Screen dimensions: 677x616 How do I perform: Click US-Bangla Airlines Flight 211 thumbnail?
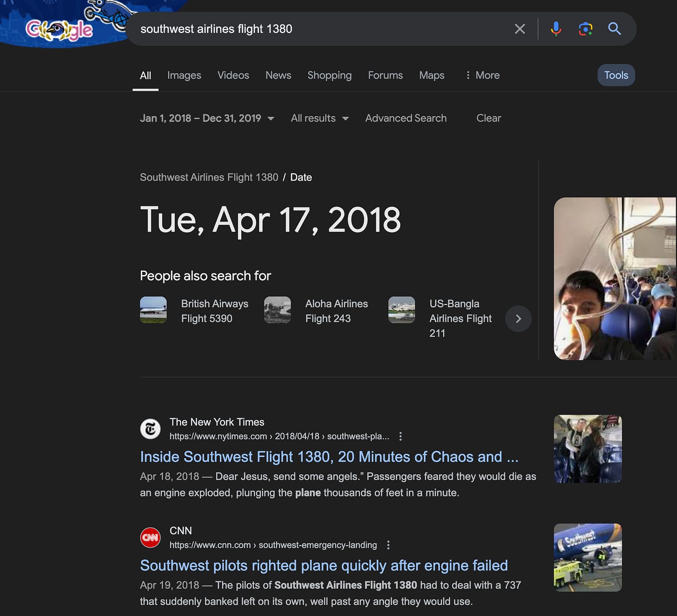(x=402, y=310)
